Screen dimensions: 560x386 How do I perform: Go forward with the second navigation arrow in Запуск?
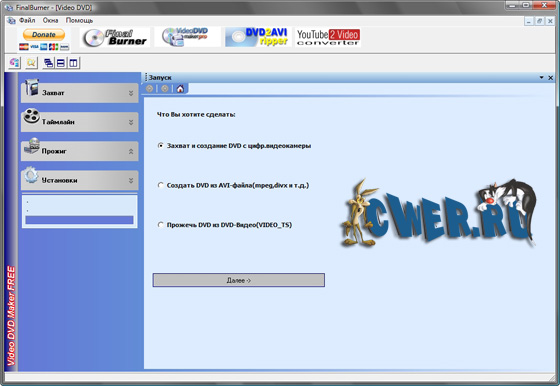click(x=165, y=89)
